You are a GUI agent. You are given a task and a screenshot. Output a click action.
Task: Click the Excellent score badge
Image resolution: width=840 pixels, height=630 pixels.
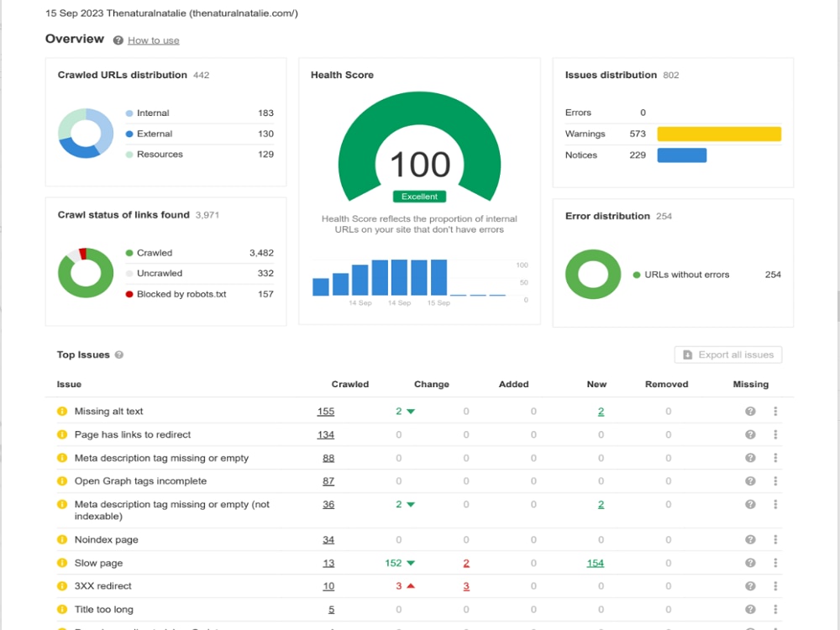click(x=419, y=197)
